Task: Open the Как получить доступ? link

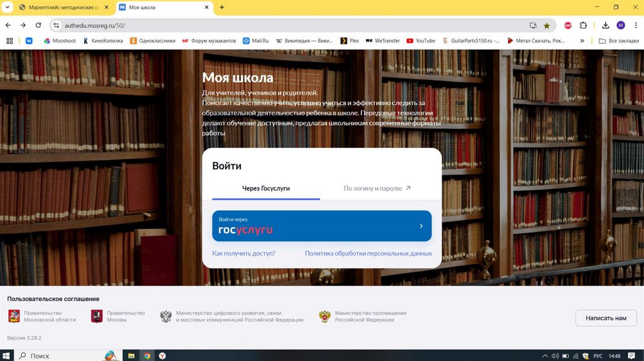Action: pyautogui.click(x=243, y=253)
